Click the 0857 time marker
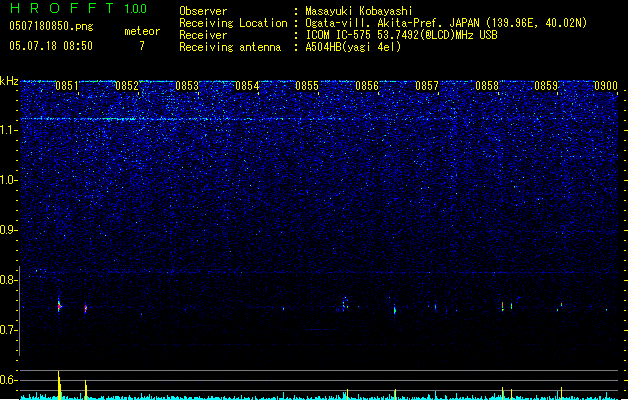Image resolution: width=629 pixels, height=400 pixels. tap(427, 86)
